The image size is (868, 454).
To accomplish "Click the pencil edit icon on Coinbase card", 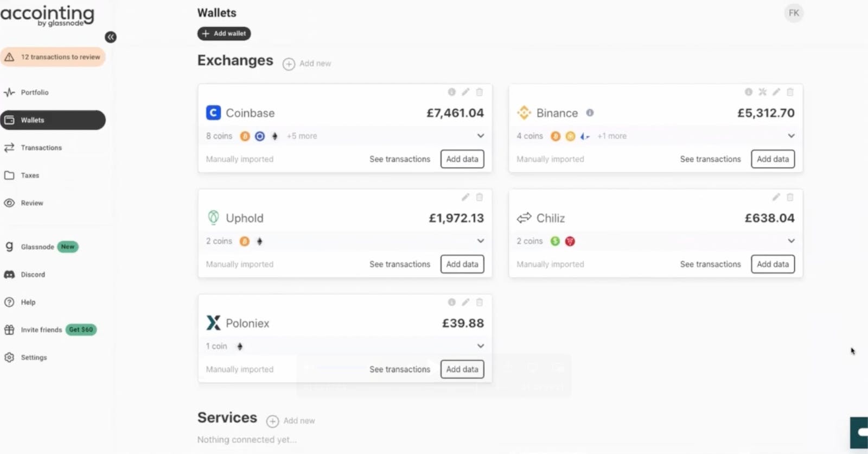I will 465,92.
